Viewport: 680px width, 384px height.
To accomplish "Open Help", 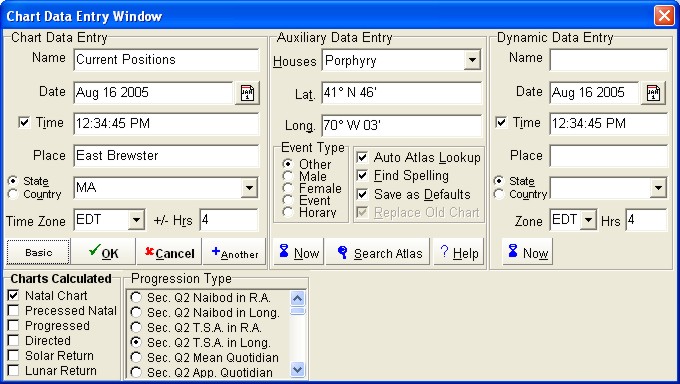I will pos(459,252).
